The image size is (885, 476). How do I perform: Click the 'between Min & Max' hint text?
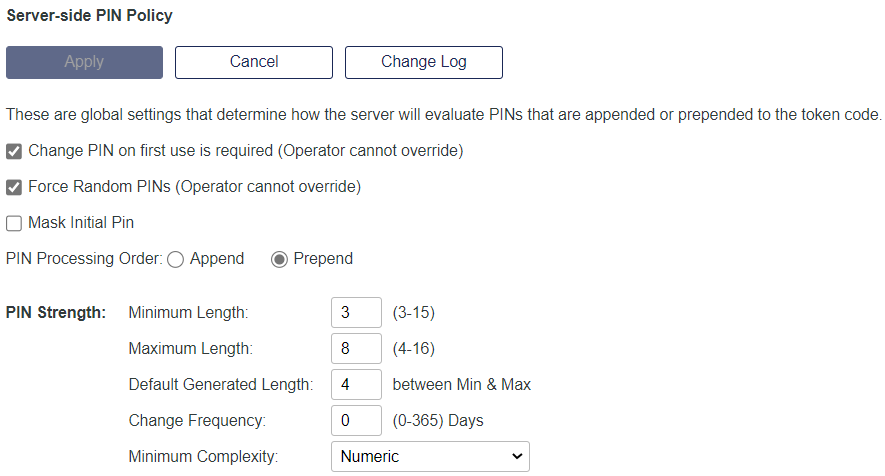pyautogui.click(x=461, y=385)
